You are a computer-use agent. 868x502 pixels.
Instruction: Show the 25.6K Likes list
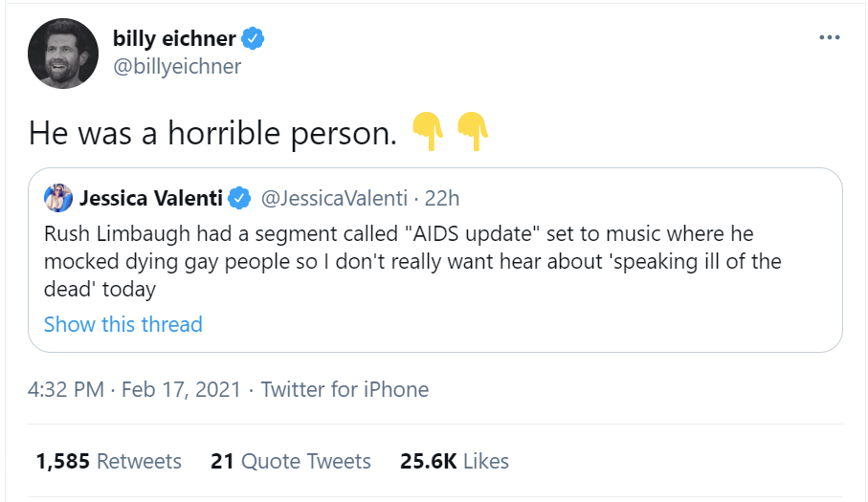454,461
